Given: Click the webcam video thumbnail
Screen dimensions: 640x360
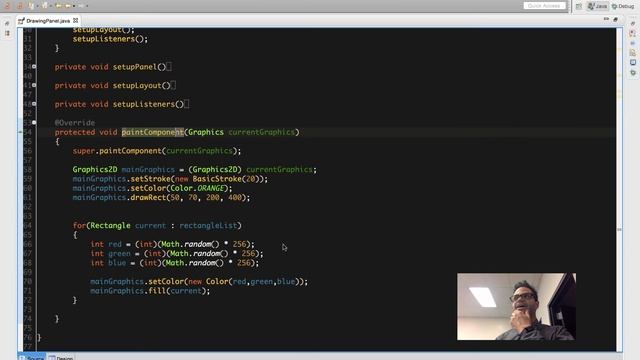Looking at the screenshot, I should click(x=516, y=307).
